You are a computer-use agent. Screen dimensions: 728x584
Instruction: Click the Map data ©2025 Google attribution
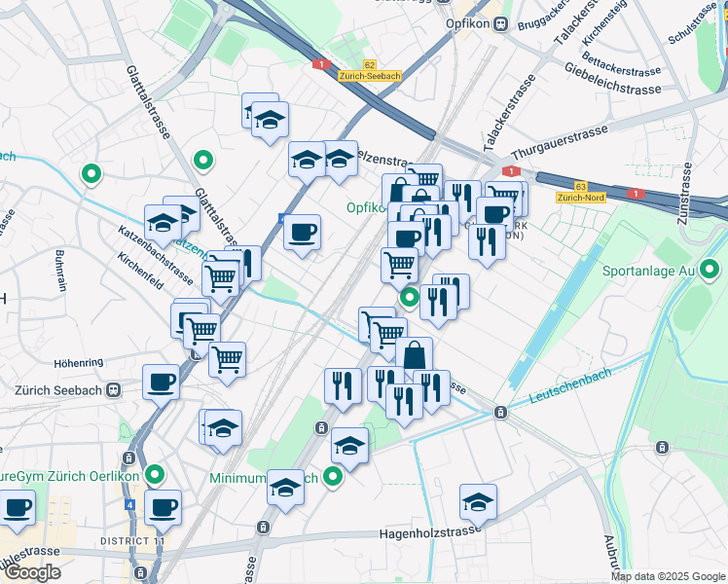669,576
